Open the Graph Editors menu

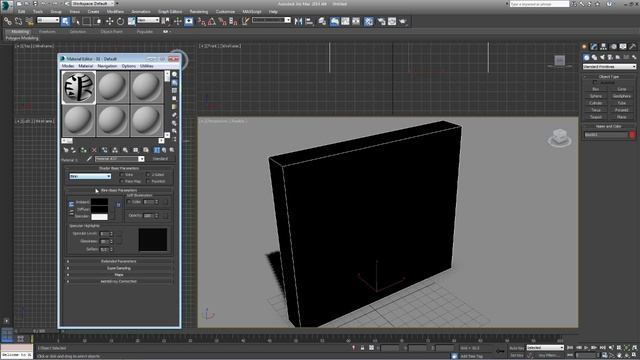170,11
